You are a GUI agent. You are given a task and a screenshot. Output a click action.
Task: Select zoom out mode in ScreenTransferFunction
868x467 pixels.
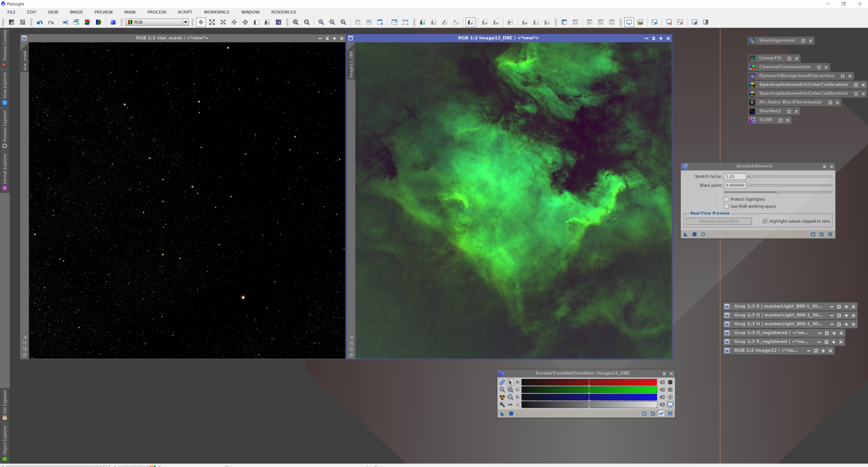[510, 397]
